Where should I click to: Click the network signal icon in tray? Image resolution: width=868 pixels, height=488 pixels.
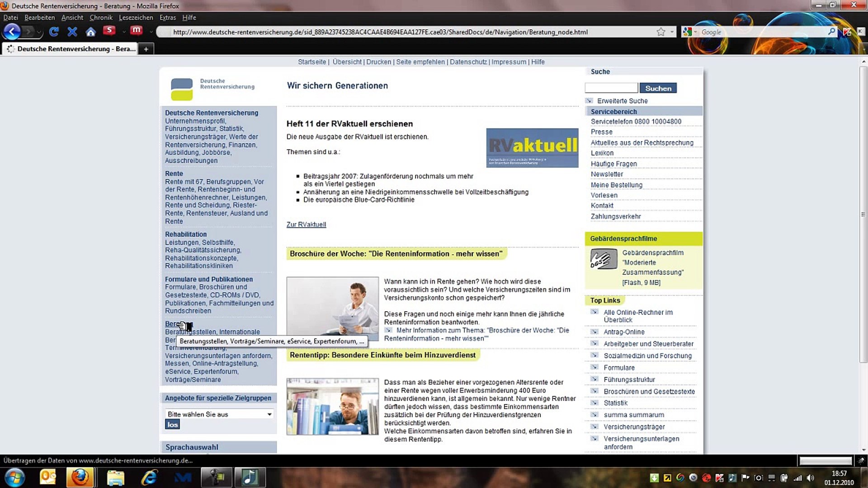(797, 478)
